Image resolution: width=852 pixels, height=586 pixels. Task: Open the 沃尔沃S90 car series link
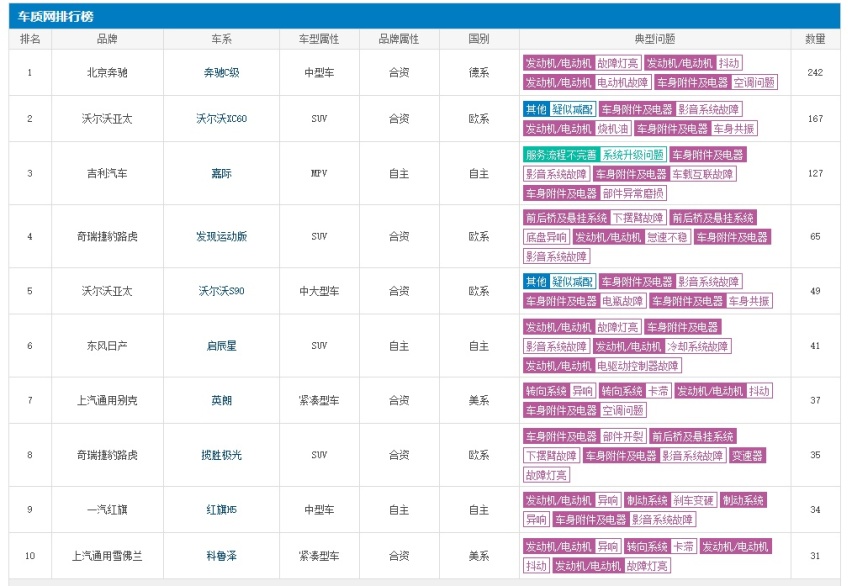click(221, 291)
